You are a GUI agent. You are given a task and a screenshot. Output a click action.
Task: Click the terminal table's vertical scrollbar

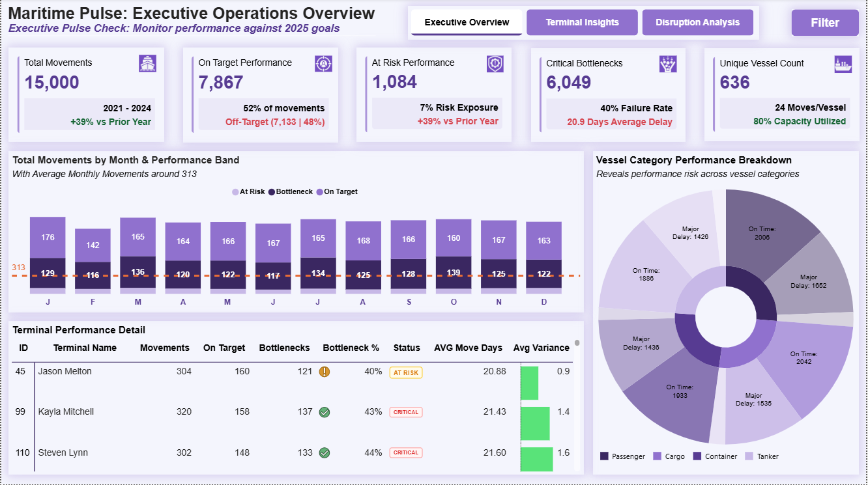tap(577, 343)
